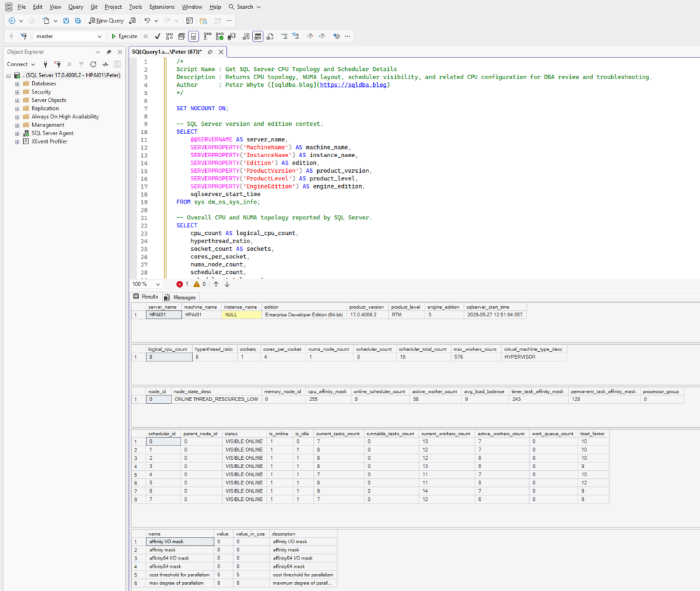Viewport: 700px width, 591px height.
Task: Click the yellow warning count icon
Action: [x=196, y=284]
